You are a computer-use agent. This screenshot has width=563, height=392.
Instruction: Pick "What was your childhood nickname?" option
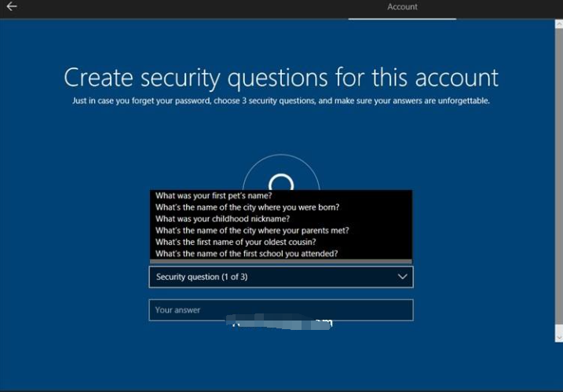(222, 219)
